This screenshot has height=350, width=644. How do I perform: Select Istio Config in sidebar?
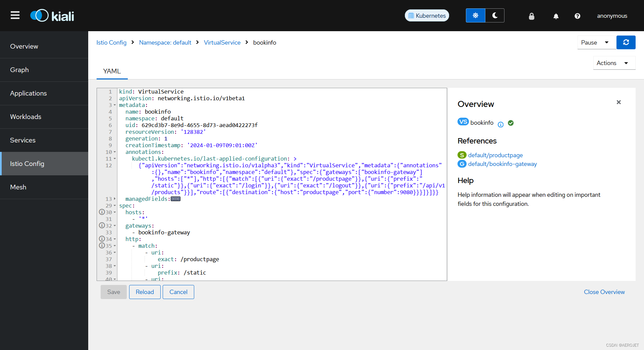pyautogui.click(x=44, y=164)
